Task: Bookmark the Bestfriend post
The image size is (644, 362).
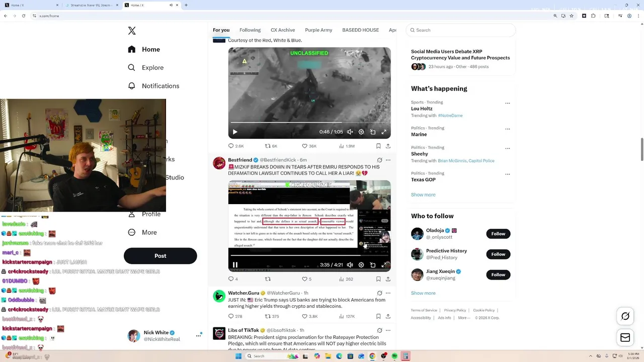Action: [378, 279]
